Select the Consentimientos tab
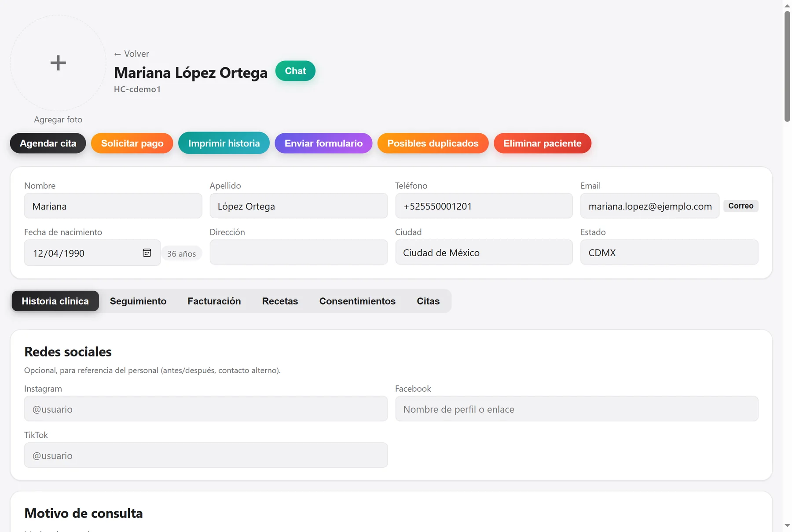792x532 pixels. (x=357, y=301)
